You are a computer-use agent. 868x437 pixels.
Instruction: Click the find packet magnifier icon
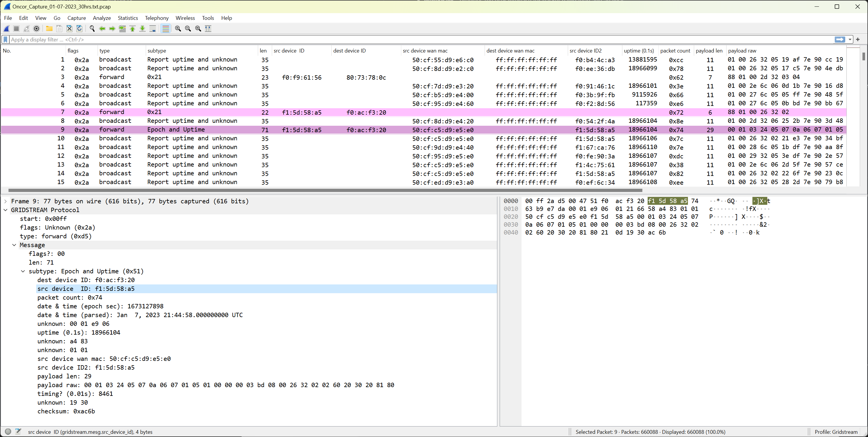tap(92, 29)
